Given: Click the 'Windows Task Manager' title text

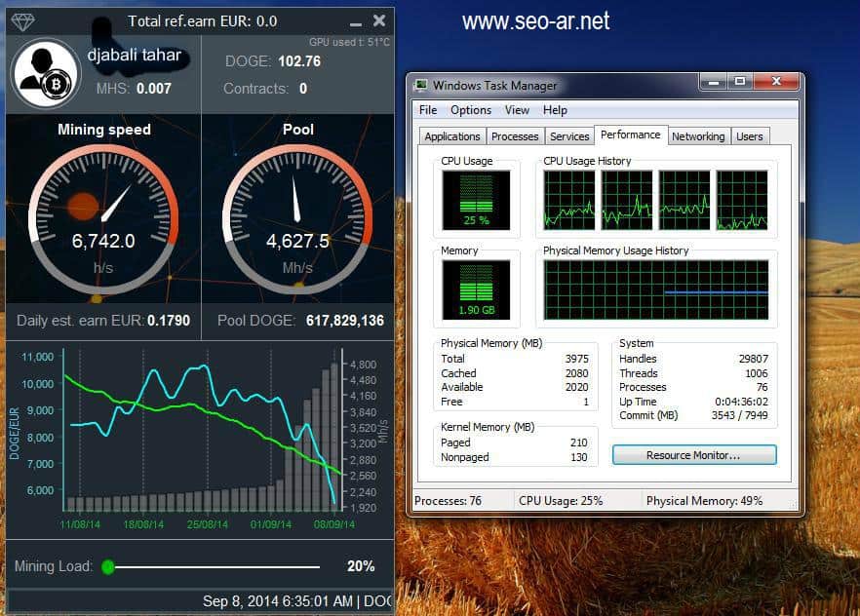Looking at the screenshot, I should [494, 86].
